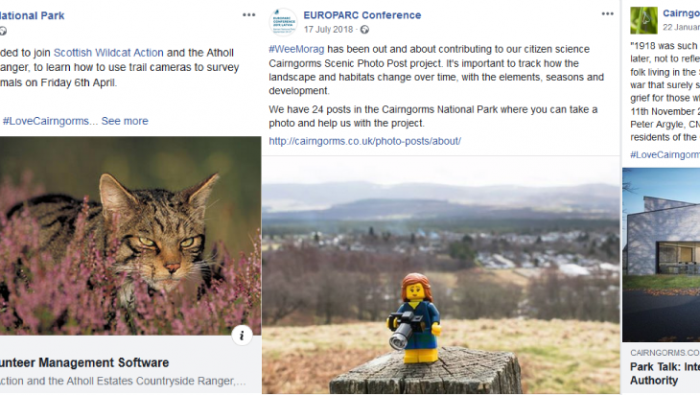Click EUROPARC Conference profile picture
Screen dimensions: 700x395
[283, 21]
